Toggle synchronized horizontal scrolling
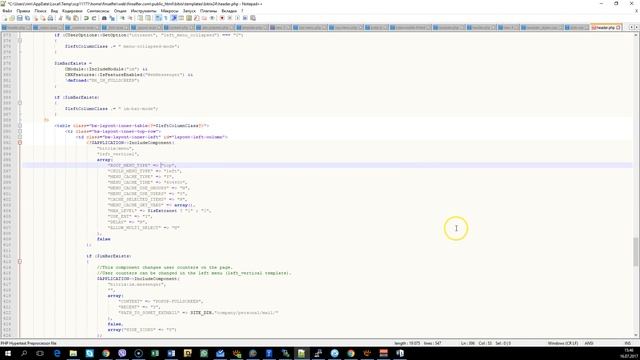 click(x=148, y=18)
